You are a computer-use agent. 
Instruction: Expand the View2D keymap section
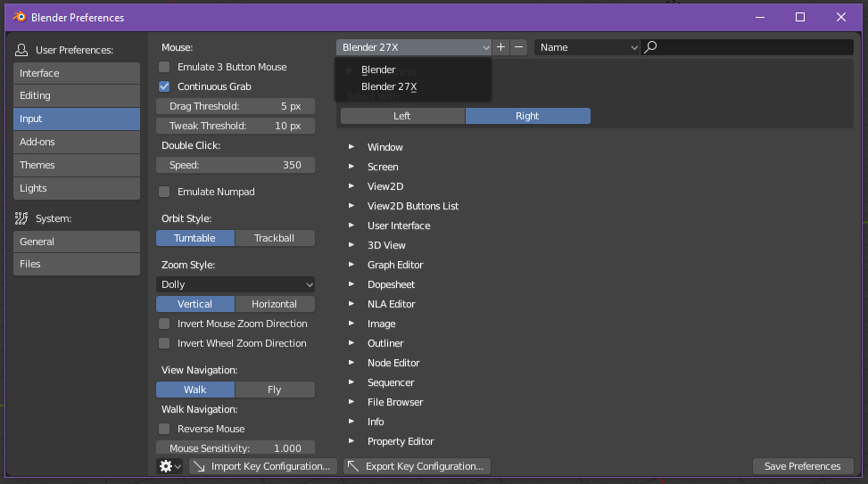[351, 186]
